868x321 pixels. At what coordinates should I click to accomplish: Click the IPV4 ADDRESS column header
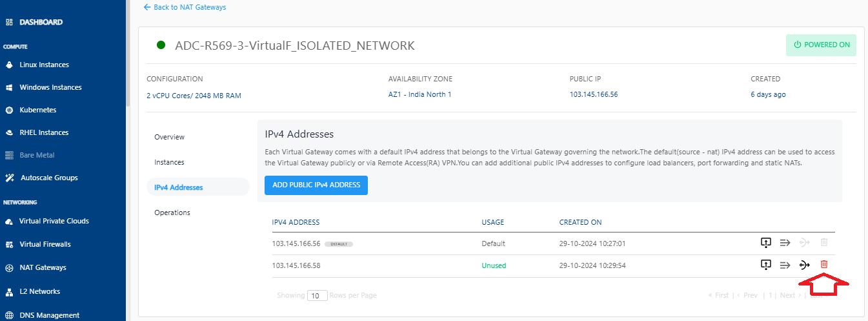296,222
